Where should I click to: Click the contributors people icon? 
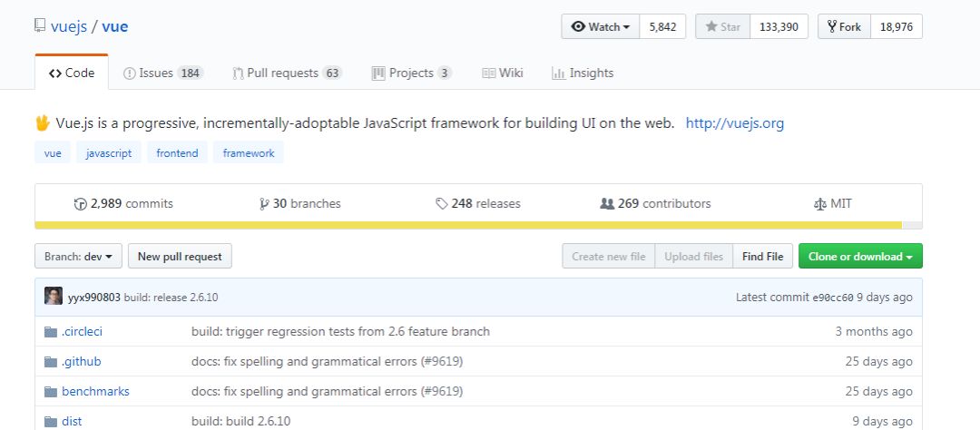[x=607, y=204]
